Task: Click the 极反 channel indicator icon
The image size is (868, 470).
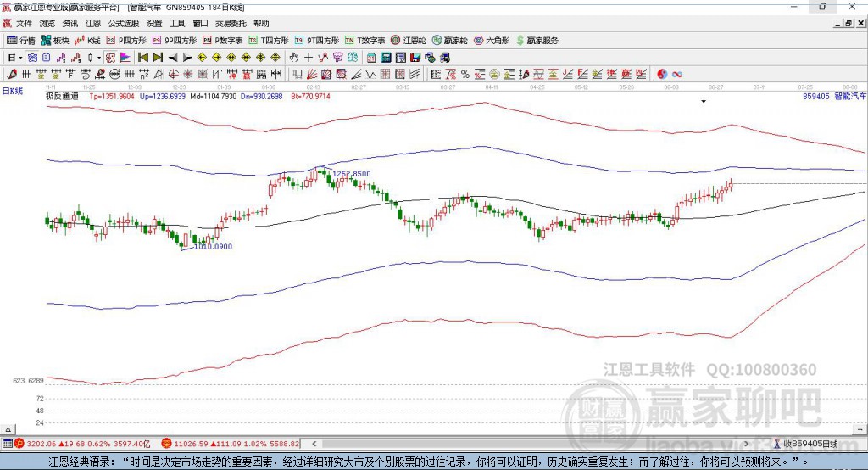Action: point(111,58)
